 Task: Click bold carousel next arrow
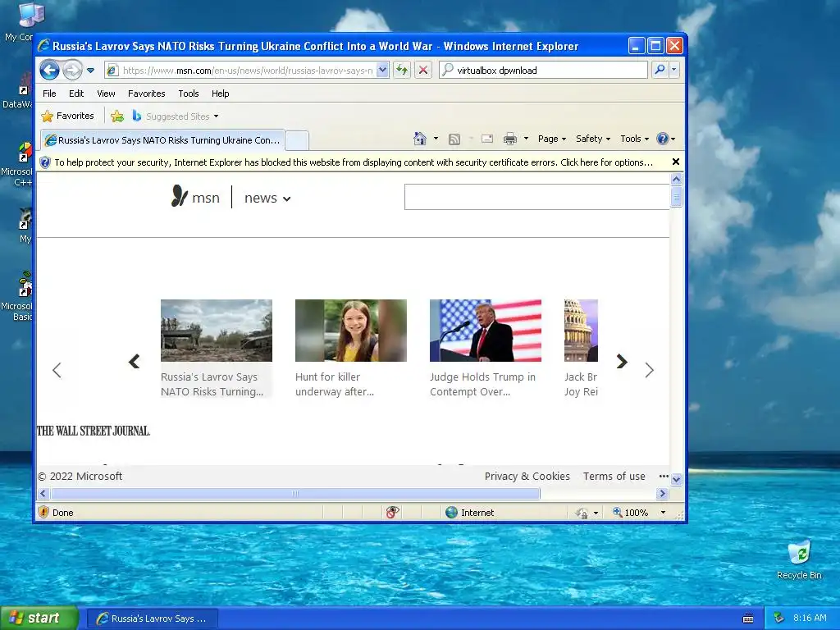point(622,362)
